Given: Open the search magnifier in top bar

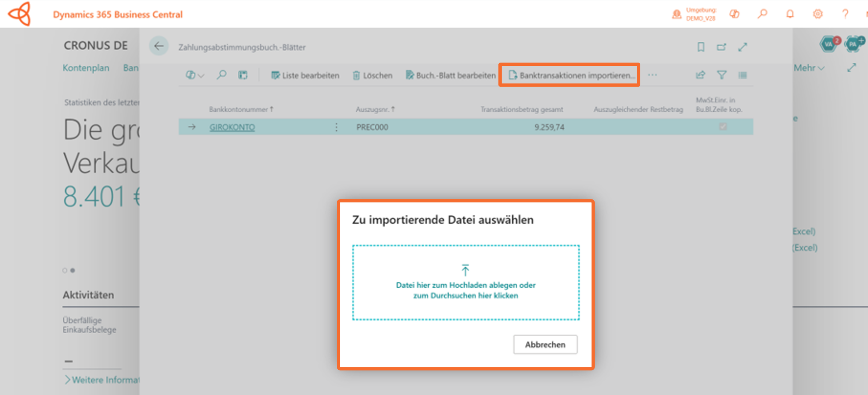Looking at the screenshot, I should (x=762, y=14).
